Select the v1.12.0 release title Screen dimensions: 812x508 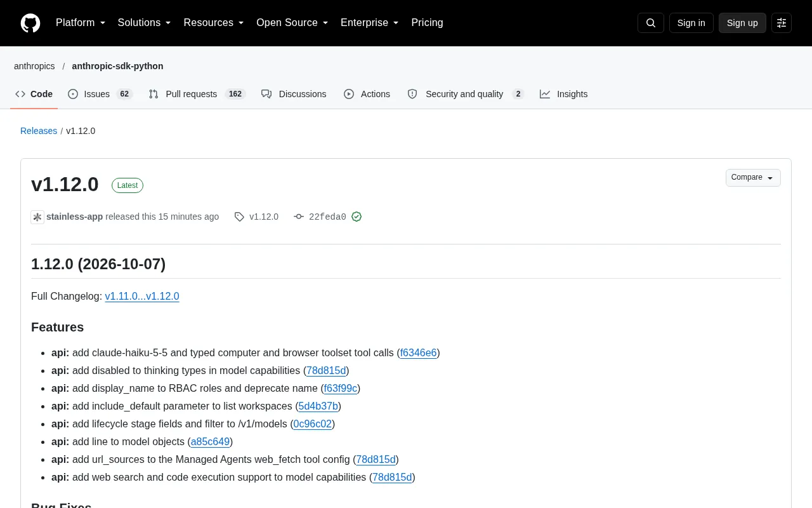coord(65,184)
